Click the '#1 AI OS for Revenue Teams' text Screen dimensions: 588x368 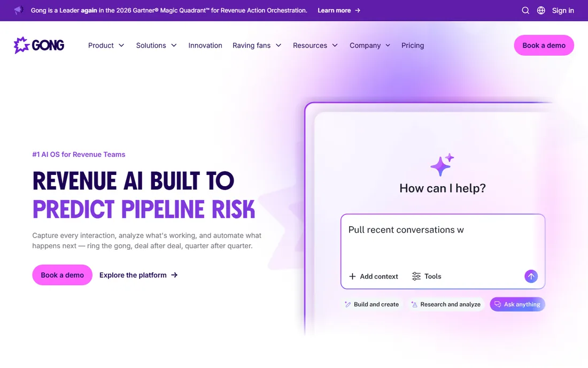(79, 154)
